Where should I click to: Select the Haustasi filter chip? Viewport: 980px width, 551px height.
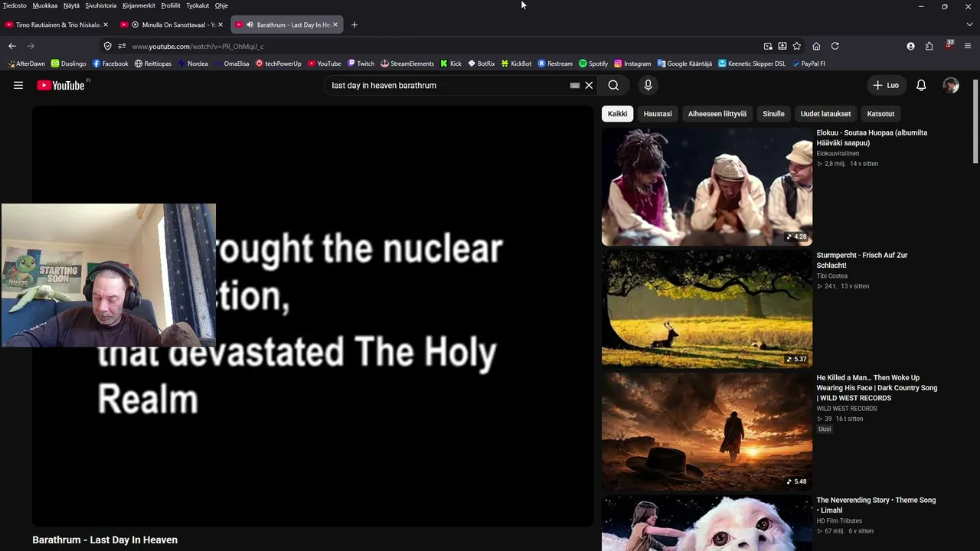658,114
